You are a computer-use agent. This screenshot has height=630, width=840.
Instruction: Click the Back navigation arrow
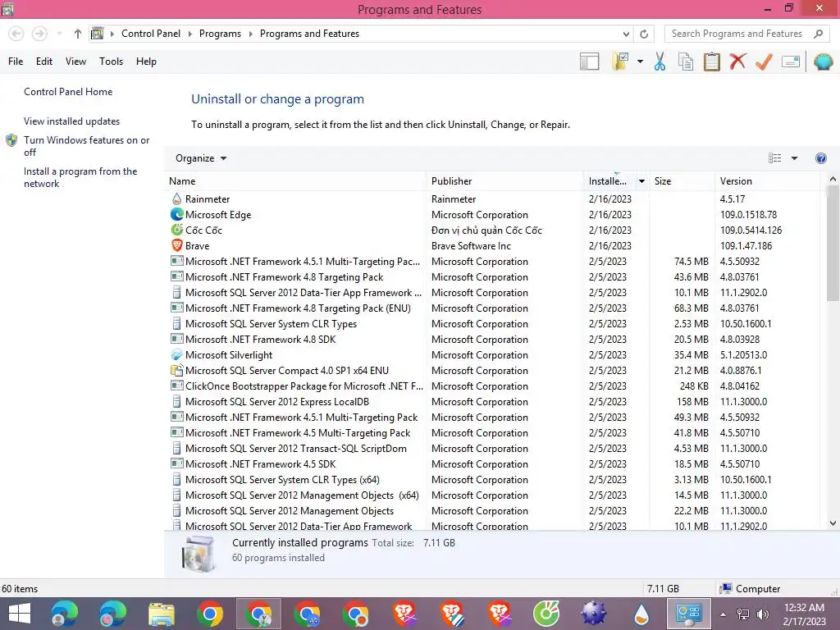16,34
